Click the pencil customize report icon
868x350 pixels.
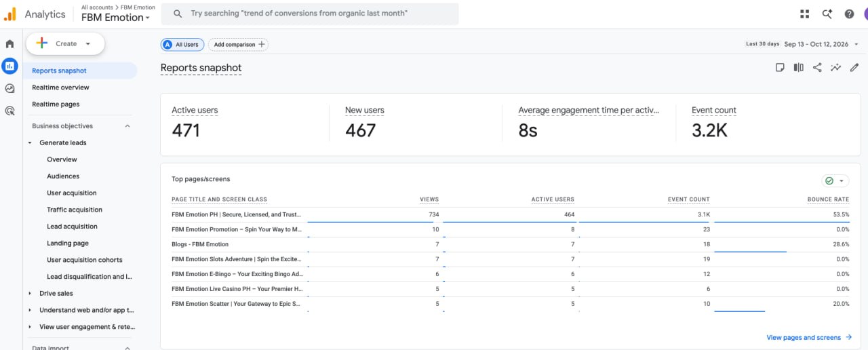coord(854,67)
